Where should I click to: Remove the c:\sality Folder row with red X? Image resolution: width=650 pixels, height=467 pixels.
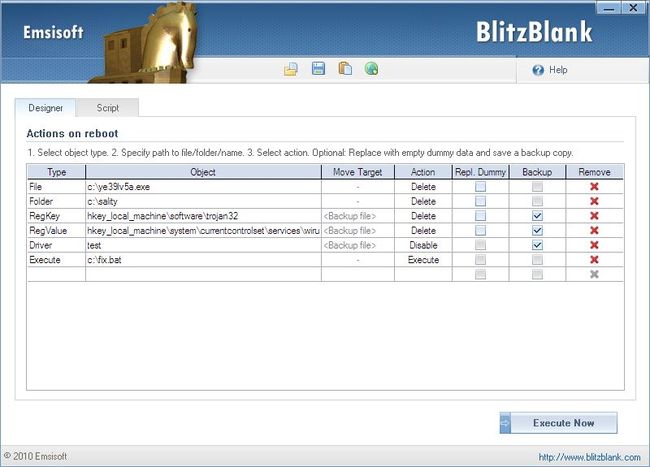point(594,201)
